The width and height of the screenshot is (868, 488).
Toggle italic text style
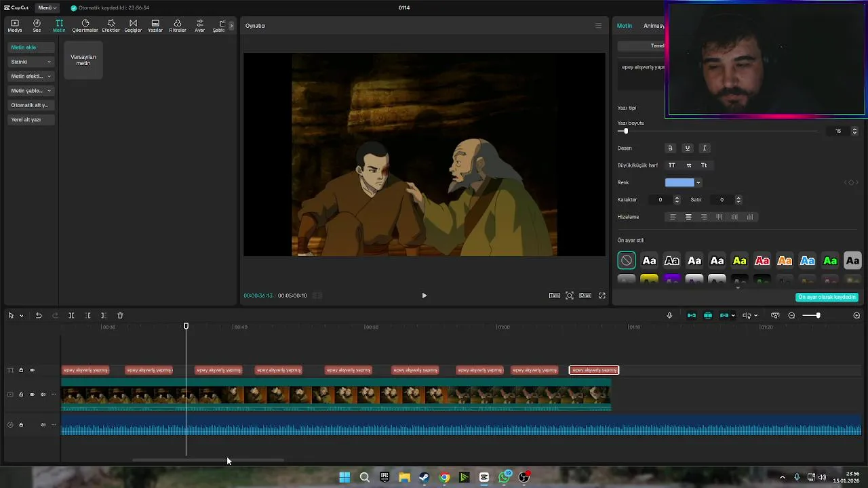[705, 148]
